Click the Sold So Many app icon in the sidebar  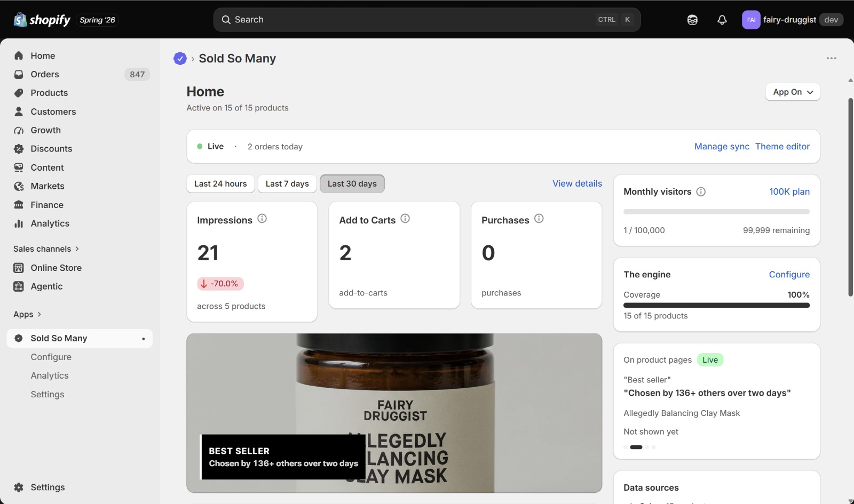(x=19, y=338)
